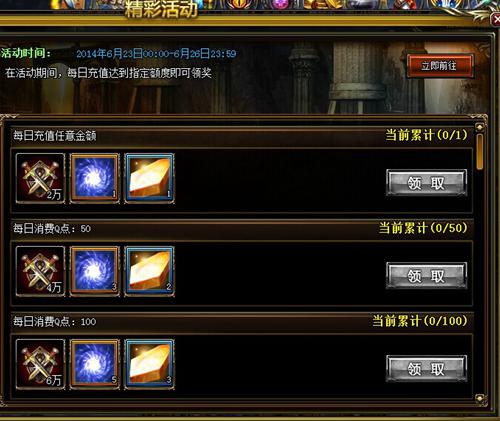This screenshot has width=500, height=421.
Task: Click the crossed swords 6万 reward icon
Action: (x=40, y=364)
